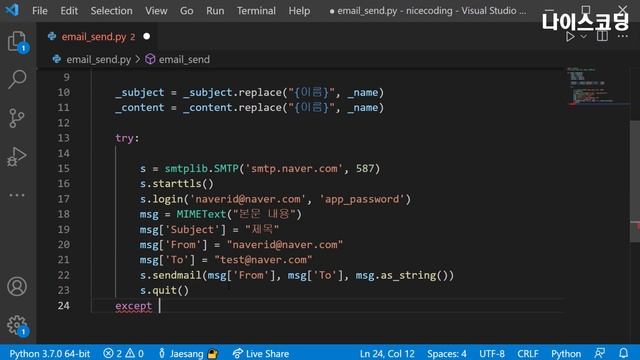
Task: Open the Source Control view
Action: (17, 118)
